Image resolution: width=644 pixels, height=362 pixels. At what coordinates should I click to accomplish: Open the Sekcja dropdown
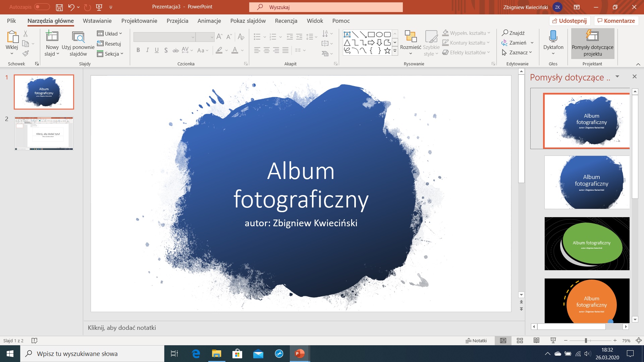tap(110, 54)
